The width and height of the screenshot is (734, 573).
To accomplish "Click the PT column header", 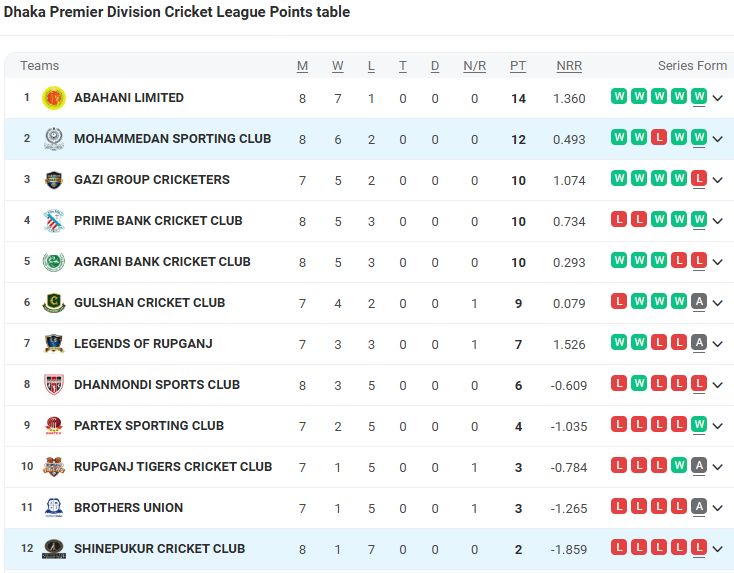I will pos(518,66).
